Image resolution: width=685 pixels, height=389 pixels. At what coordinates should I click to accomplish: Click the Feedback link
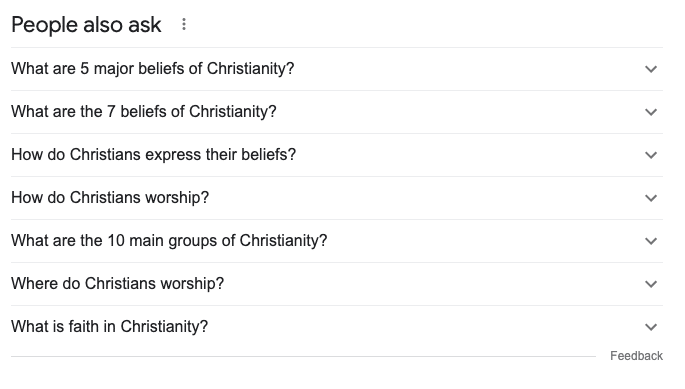637,356
